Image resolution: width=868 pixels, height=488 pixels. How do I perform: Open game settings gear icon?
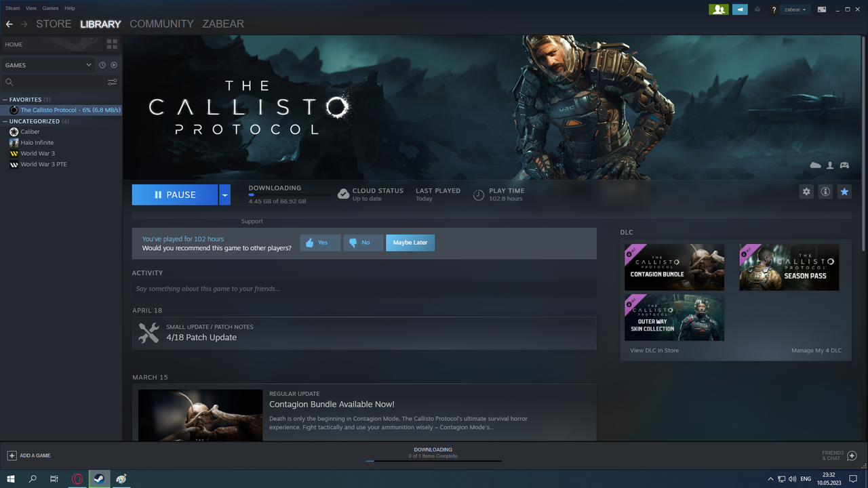click(x=806, y=192)
